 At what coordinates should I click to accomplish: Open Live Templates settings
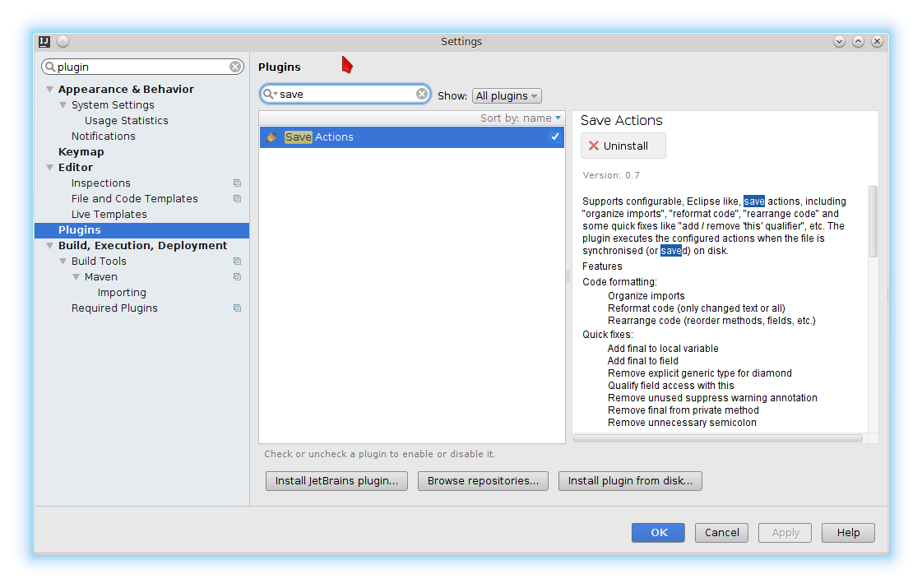(x=109, y=215)
